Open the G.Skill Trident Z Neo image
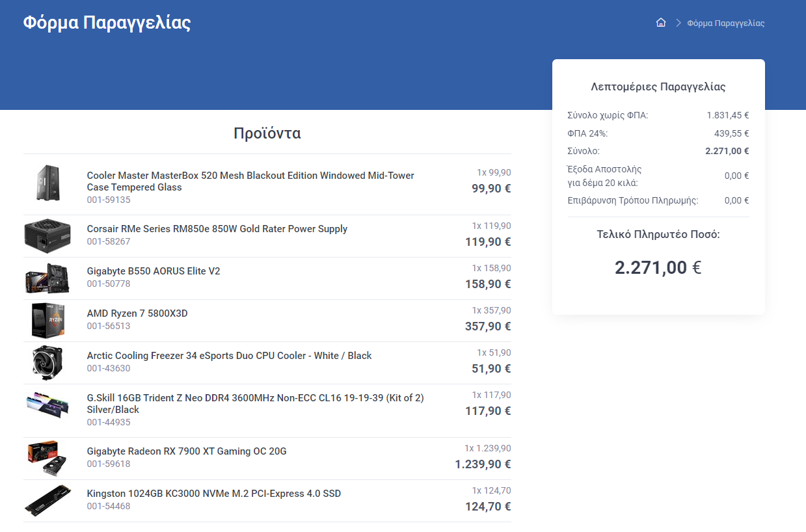Screen dimensions: 806x532 (x=47, y=405)
